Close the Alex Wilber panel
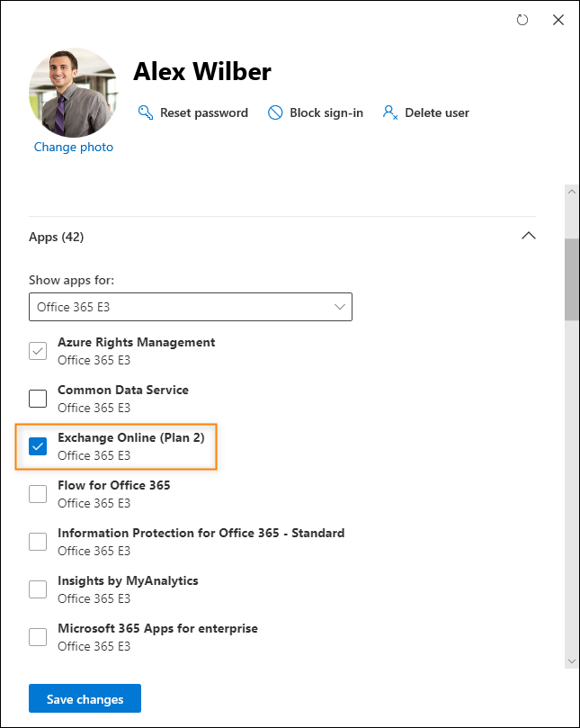This screenshot has height=728, width=580. coord(558,20)
